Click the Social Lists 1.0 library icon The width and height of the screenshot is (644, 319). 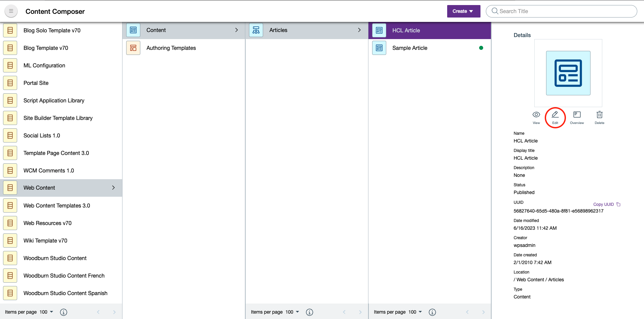click(10, 135)
